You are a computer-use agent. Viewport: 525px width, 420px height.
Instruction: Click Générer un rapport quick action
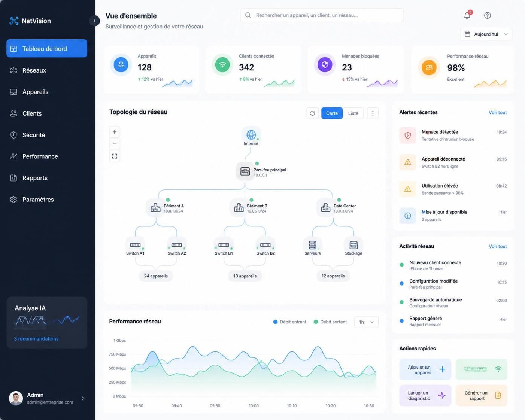(x=482, y=396)
